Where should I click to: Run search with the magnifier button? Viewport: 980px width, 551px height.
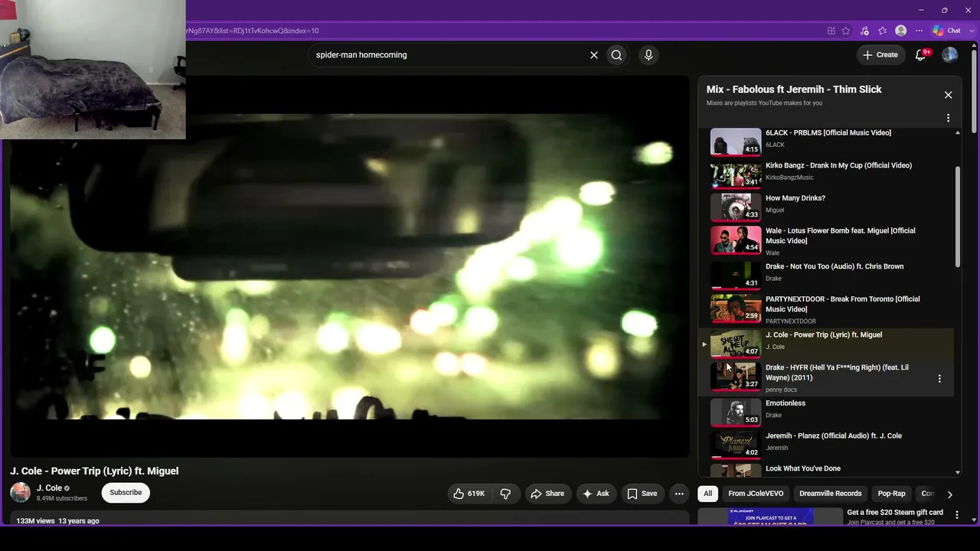(x=616, y=55)
